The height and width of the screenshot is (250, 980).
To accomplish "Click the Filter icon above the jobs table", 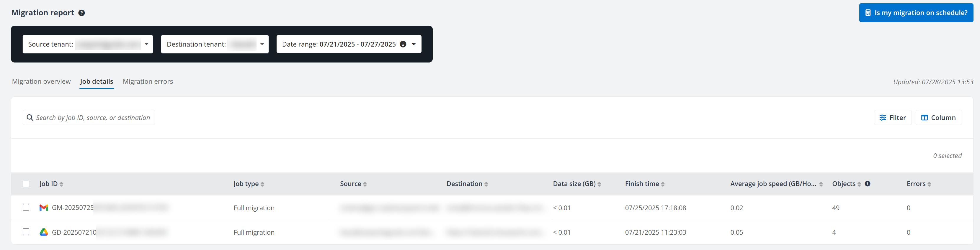I will [883, 117].
